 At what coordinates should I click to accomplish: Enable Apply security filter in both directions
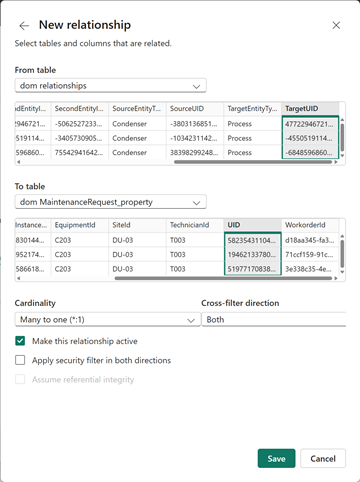[20, 360]
